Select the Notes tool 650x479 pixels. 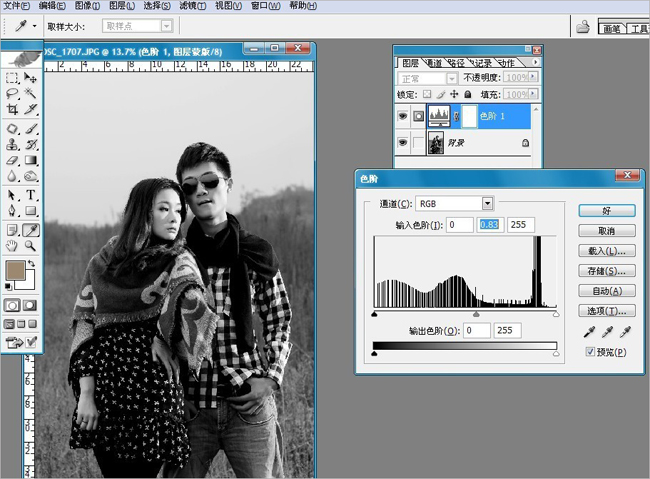coord(12,230)
